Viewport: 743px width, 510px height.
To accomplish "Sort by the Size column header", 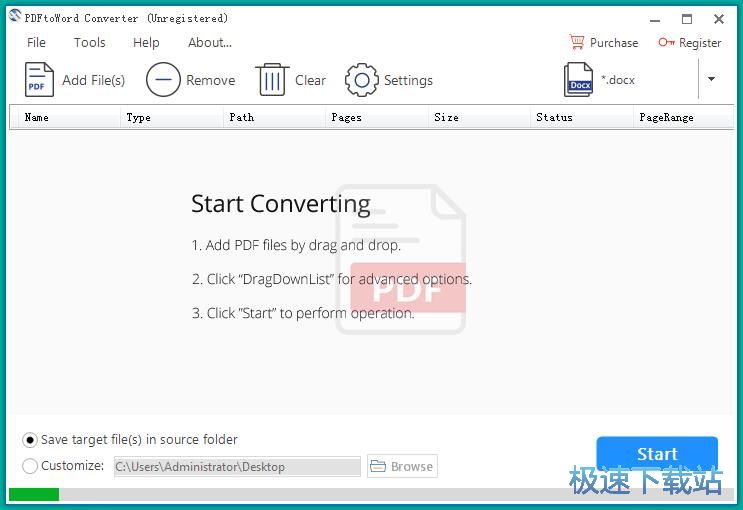I will point(479,117).
